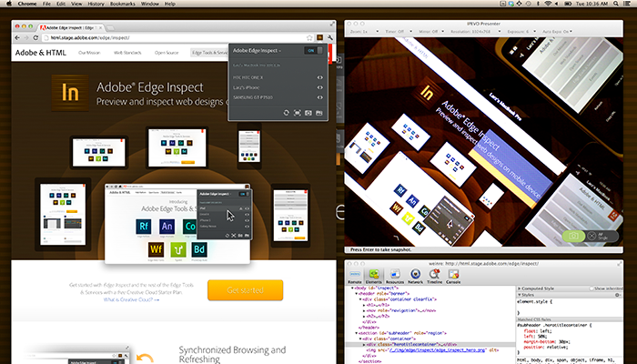Expand the herotitlecontainer div node
637x364 pixels.
click(x=364, y=344)
